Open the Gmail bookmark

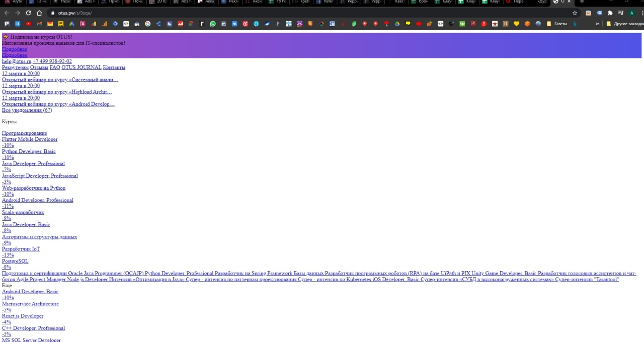[x=39, y=23]
